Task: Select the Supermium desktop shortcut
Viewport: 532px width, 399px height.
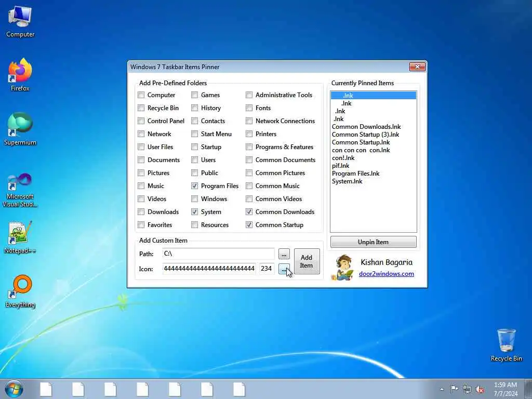Action: [20, 129]
